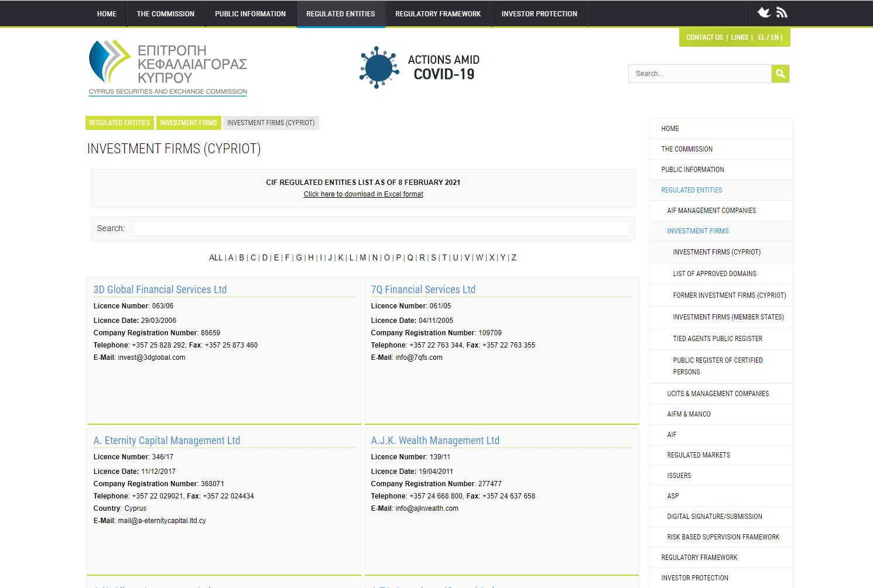Open the Regulated Entities top menu
The width and height of the screenshot is (873, 588).
pyautogui.click(x=340, y=13)
